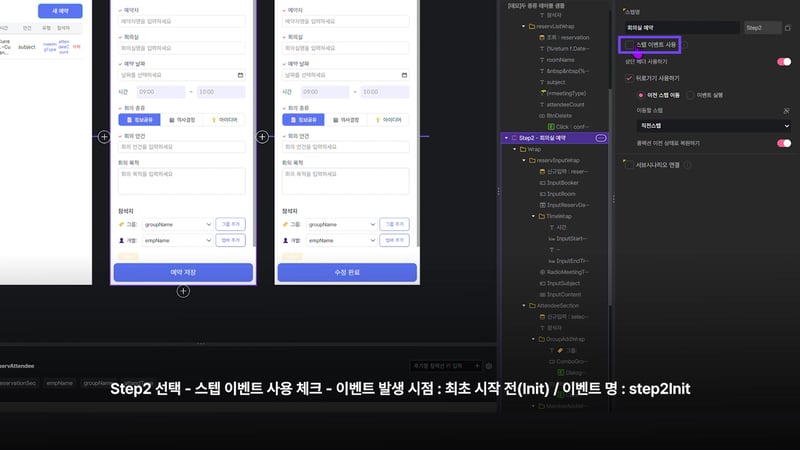Check the 스텝 이벤트 사용 checkbox
The width and height of the screenshot is (800, 450).
(x=630, y=45)
